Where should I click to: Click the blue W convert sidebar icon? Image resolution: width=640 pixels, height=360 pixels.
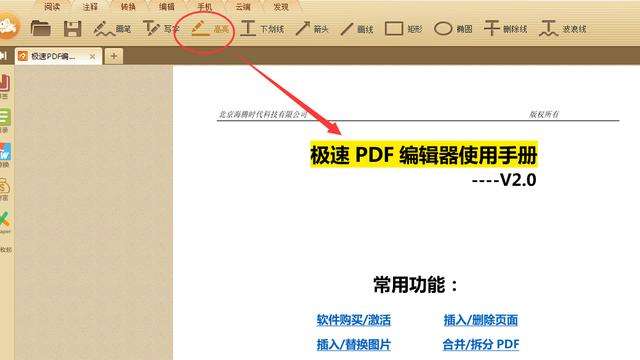point(5,152)
